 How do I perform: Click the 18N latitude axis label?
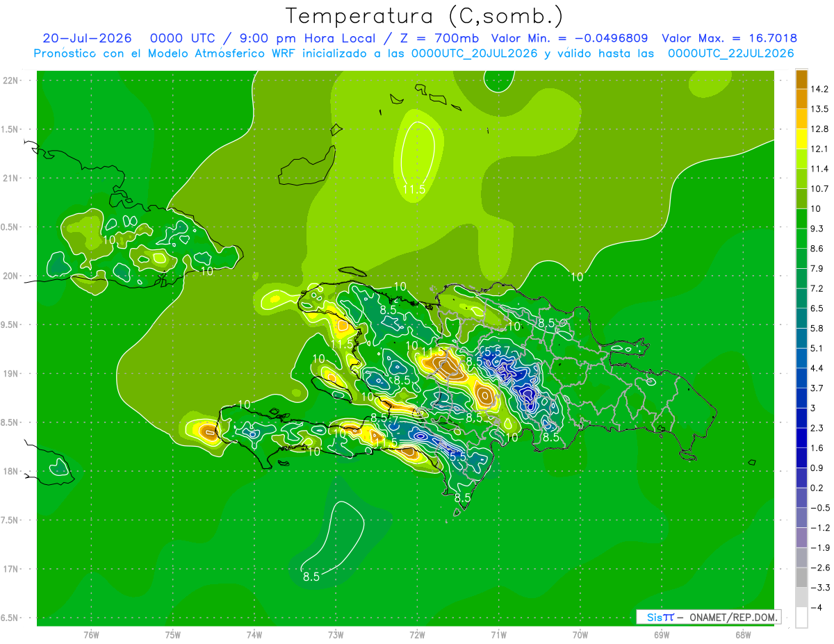tap(10, 472)
